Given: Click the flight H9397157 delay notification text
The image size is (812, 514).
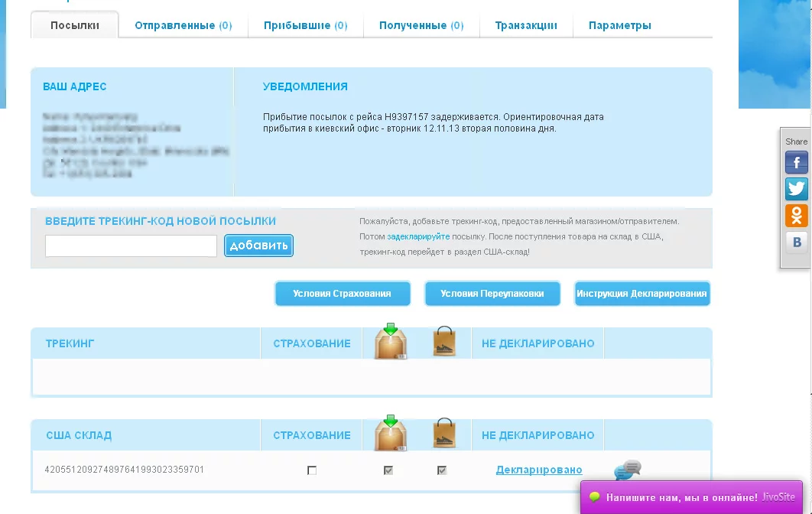Looking at the screenshot, I should pos(434,123).
